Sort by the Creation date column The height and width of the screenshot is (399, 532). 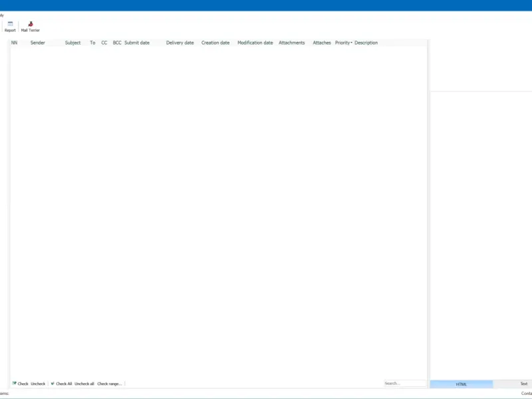click(215, 43)
